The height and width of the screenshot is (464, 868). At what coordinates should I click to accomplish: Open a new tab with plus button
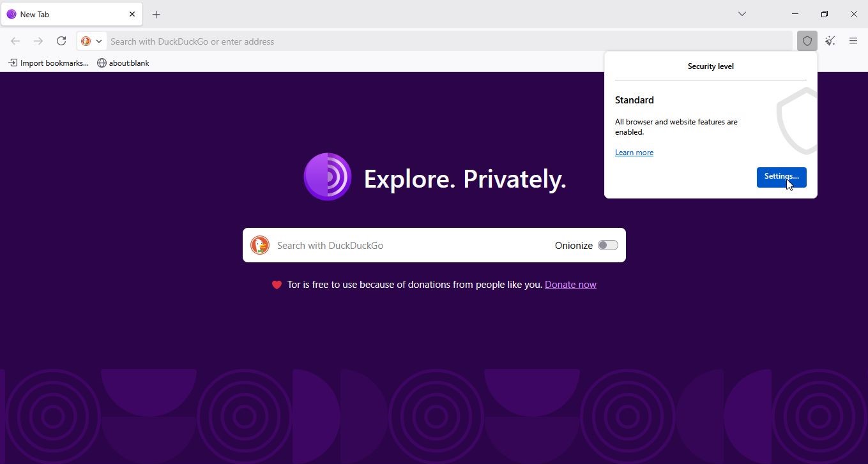(156, 14)
